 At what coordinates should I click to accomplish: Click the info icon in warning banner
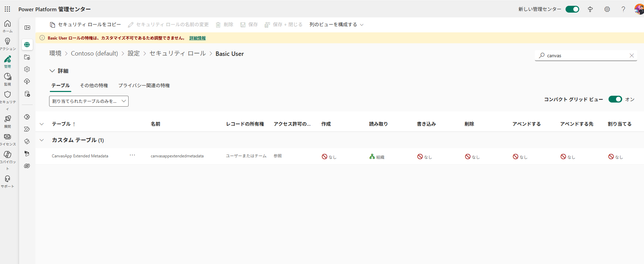point(42,38)
